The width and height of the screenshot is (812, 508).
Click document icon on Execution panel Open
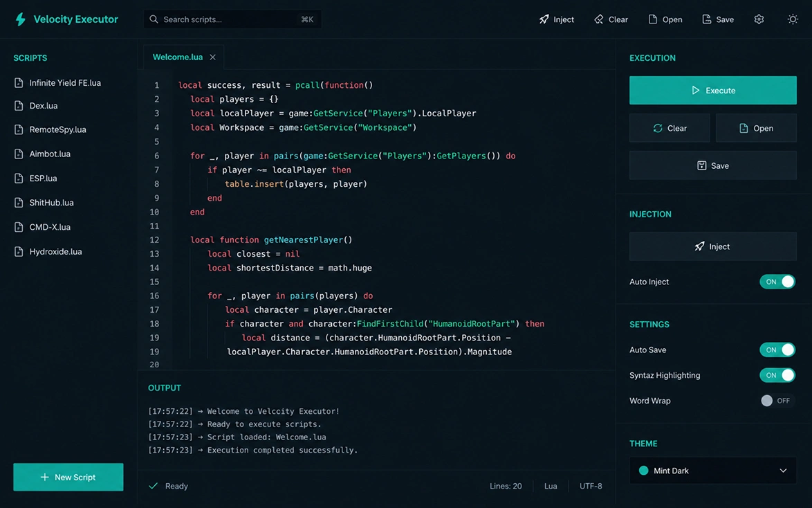[x=744, y=128]
